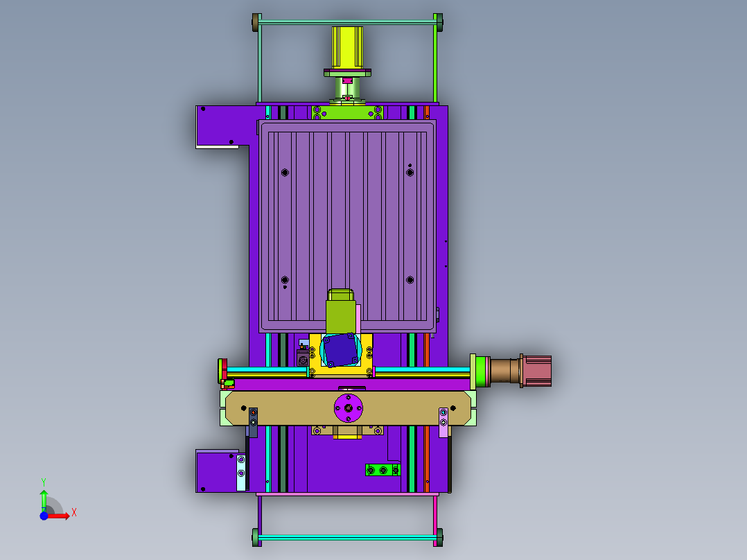The width and height of the screenshot is (747, 560).
Task: Select the ribbed purple work table
Action: point(347,226)
